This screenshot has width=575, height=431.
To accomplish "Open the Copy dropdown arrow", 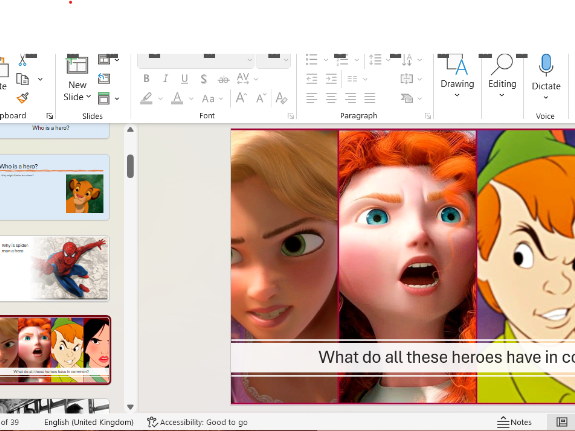I will point(40,79).
